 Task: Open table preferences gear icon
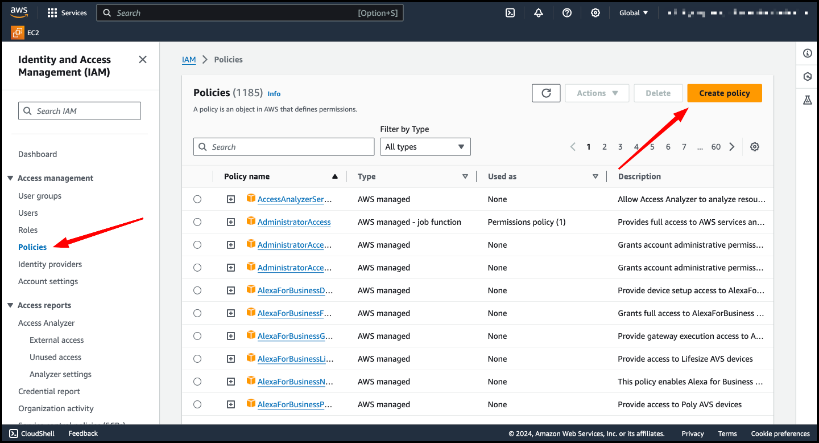(x=755, y=147)
